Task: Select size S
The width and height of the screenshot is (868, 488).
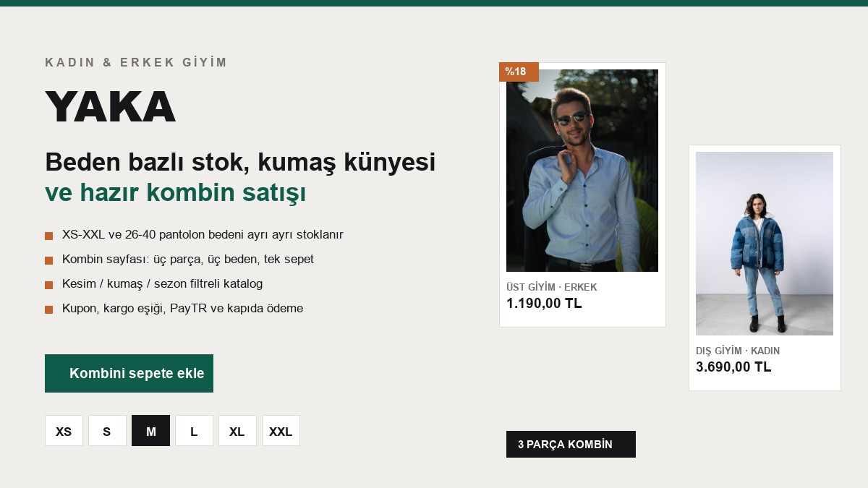Action: [x=107, y=431]
